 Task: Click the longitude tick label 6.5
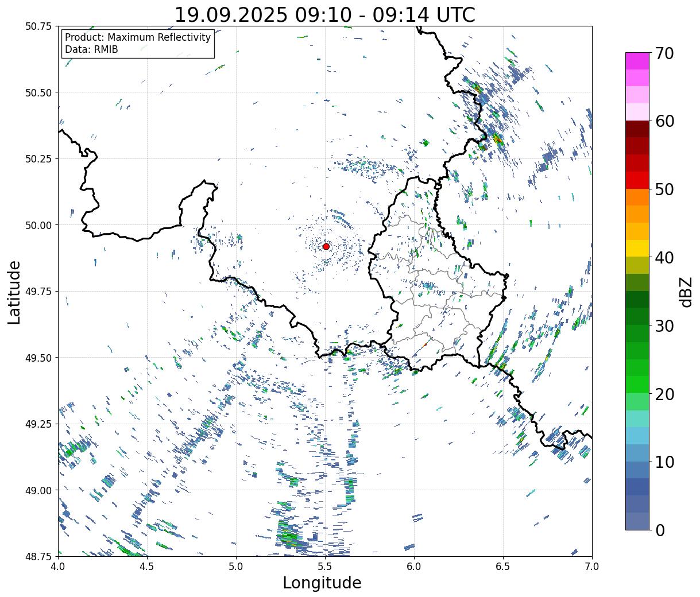point(503,567)
